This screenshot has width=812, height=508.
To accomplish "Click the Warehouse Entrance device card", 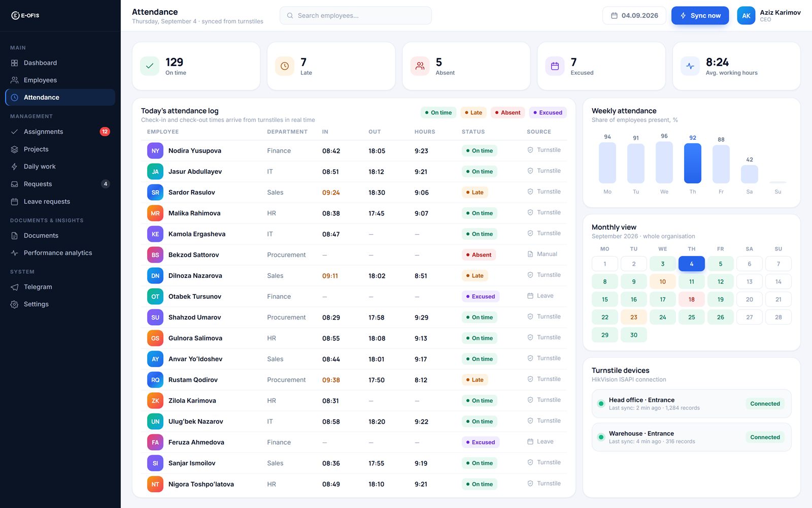I will (x=692, y=437).
